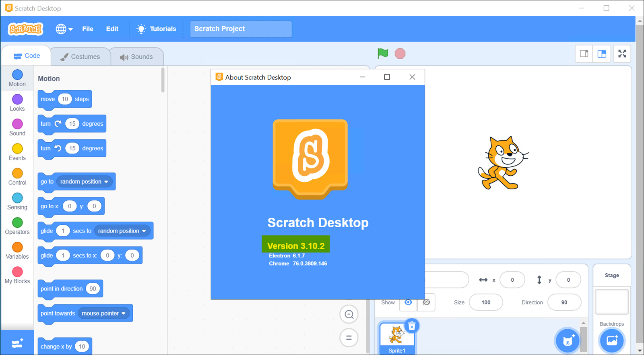The image size is (644, 355).
Task: Click the cat sprite on the stage
Action: click(503, 163)
